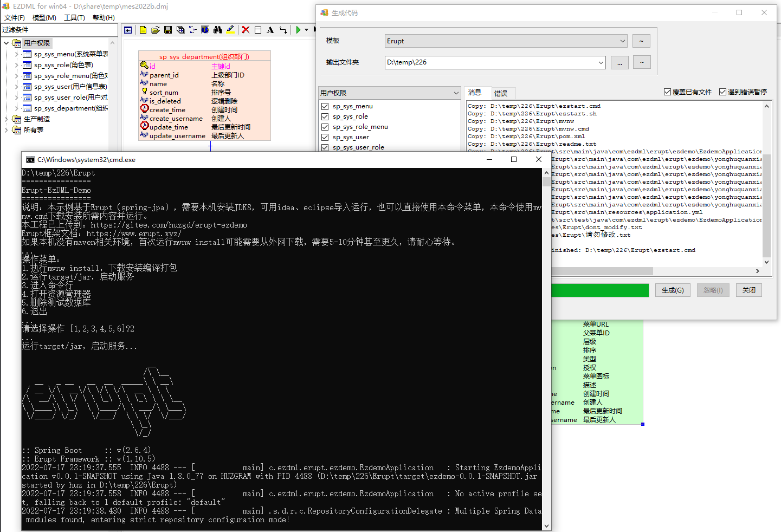Click the globe database toolbar icon

tap(205, 30)
